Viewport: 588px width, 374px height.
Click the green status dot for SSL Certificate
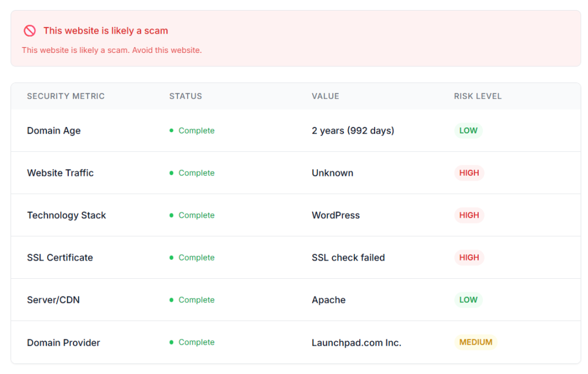tap(172, 258)
